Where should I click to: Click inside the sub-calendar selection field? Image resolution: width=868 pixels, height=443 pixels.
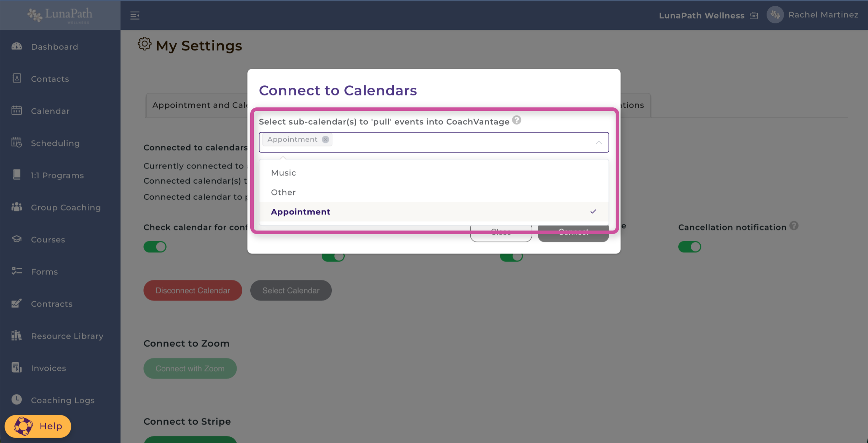click(x=455, y=142)
